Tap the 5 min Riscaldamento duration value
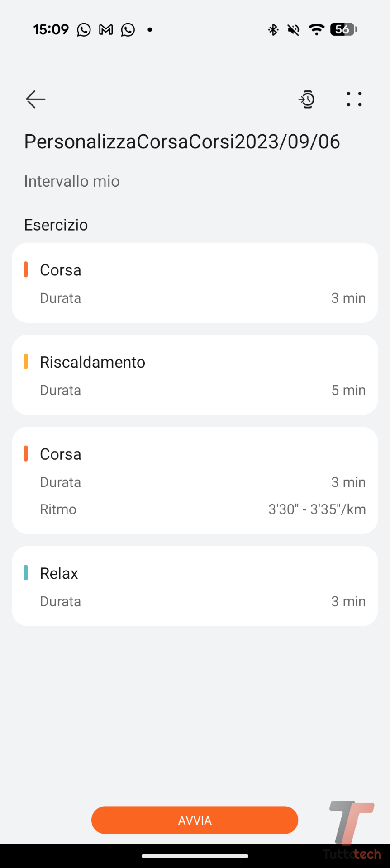 (348, 390)
